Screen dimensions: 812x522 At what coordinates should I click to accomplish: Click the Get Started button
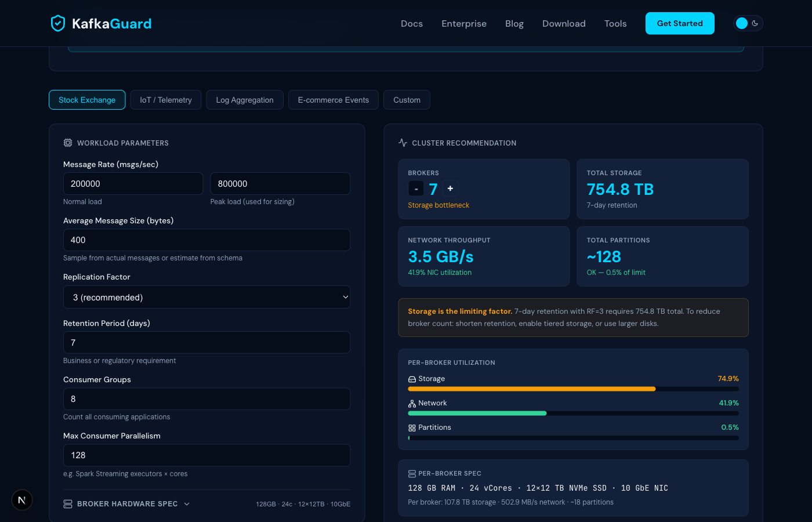(x=680, y=23)
